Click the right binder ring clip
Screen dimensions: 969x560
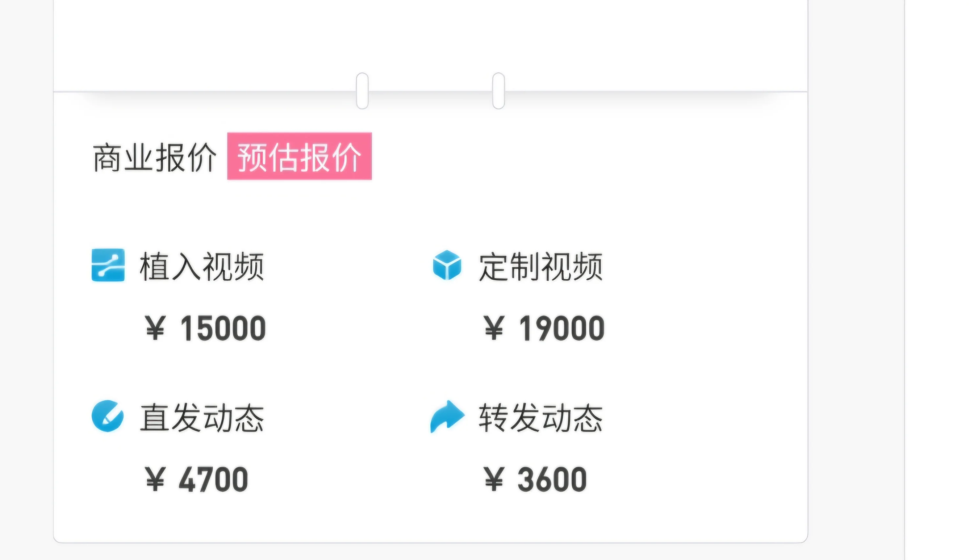(x=498, y=91)
